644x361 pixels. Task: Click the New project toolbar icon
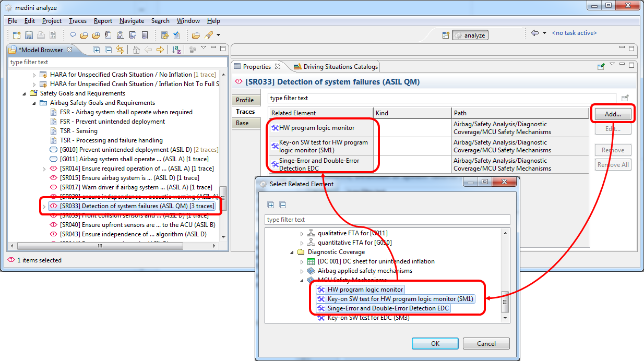[17, 35]
